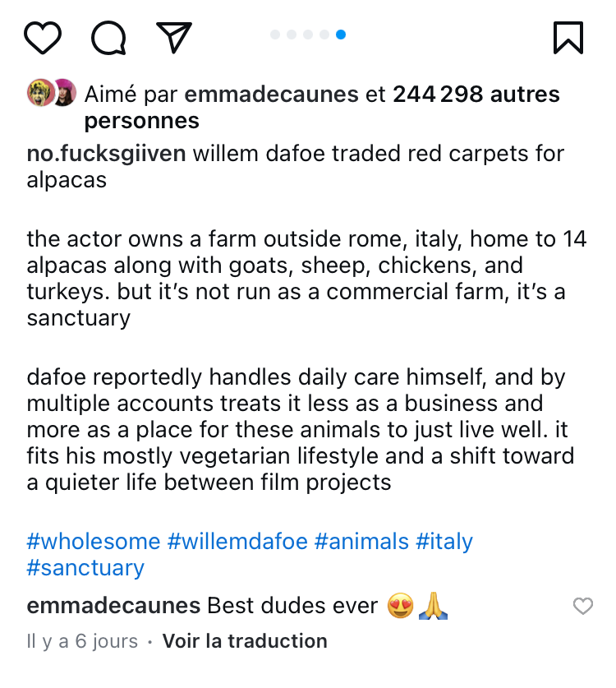Share the post with paper plane icon
616x688 pixels.
pyautogui.click(x=174, y=37)
